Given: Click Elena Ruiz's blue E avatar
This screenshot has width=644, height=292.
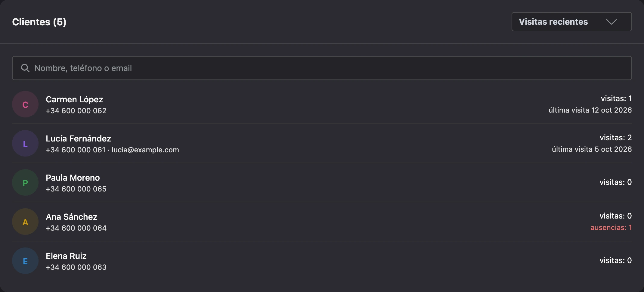Looking at the screenshot, I should (x=25, y=261).
